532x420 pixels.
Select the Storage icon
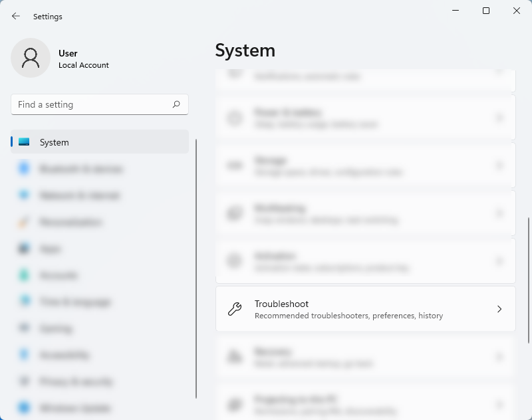point(234,165)
